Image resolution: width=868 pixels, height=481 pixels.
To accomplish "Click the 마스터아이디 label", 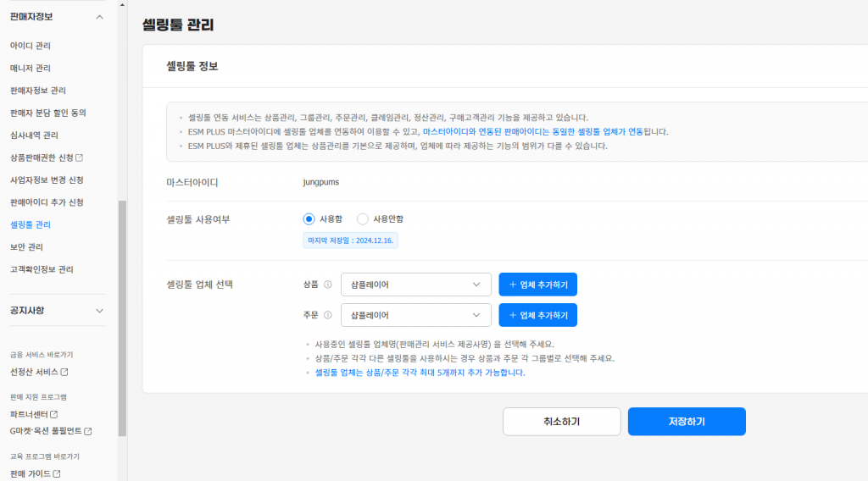I will tap(192, 182).
